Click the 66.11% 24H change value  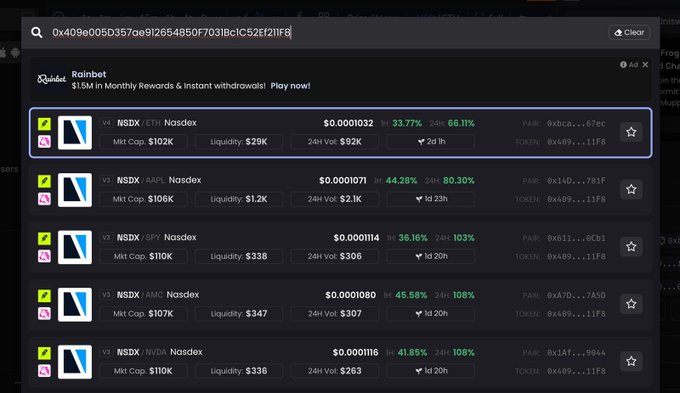461,123
